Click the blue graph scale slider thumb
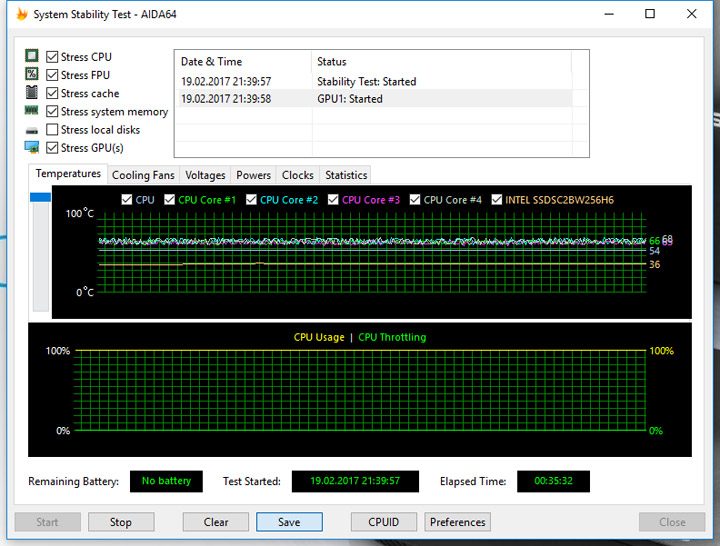The width and height of the screenshot is (720, 546). click(x=40, y=197)
